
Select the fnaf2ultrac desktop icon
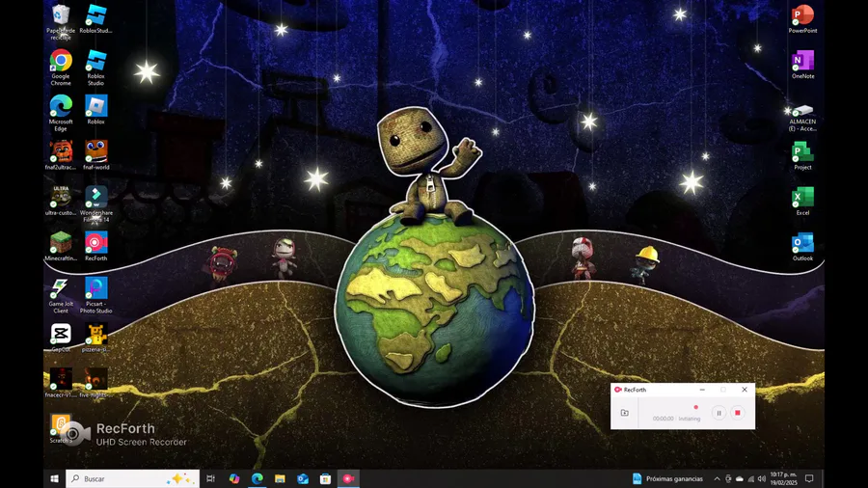[61, 155]
